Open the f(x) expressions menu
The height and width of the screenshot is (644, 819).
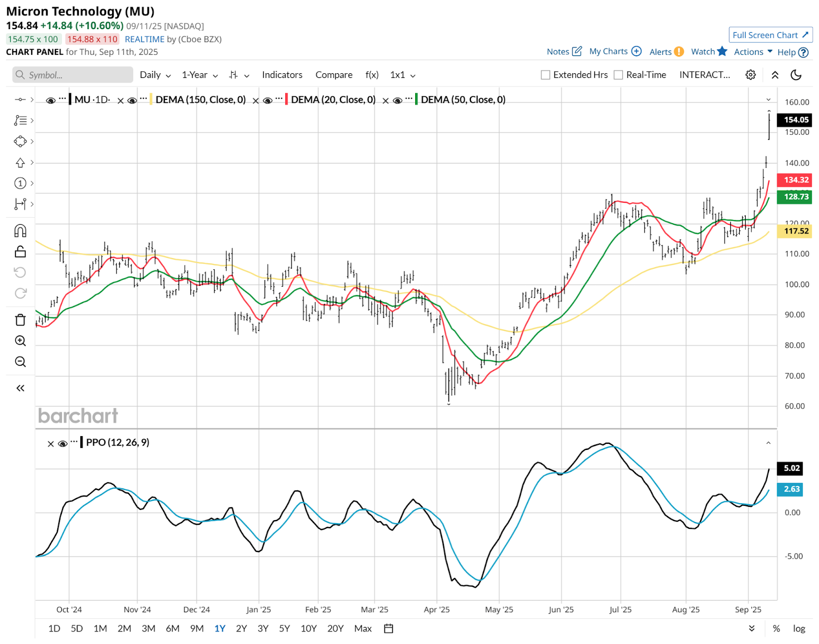click(372, 75)
